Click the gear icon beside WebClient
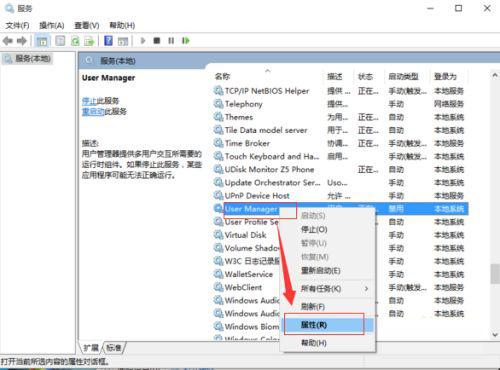The image size is (500, 370). [x=218, y=287]
